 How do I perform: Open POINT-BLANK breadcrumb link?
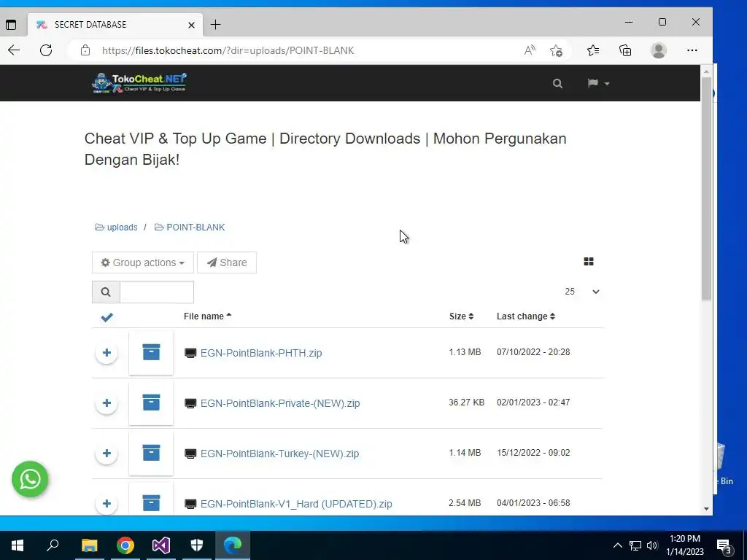(x=190, y=227)
